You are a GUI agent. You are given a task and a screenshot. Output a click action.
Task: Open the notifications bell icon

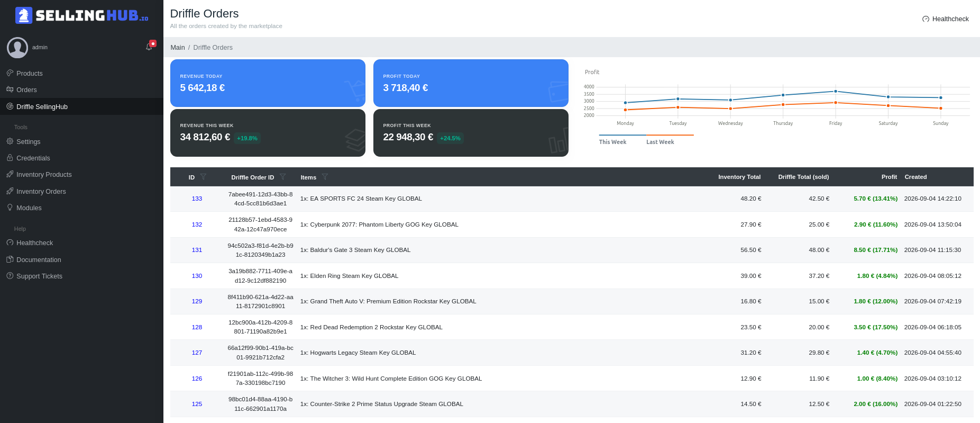click(149, 47)
